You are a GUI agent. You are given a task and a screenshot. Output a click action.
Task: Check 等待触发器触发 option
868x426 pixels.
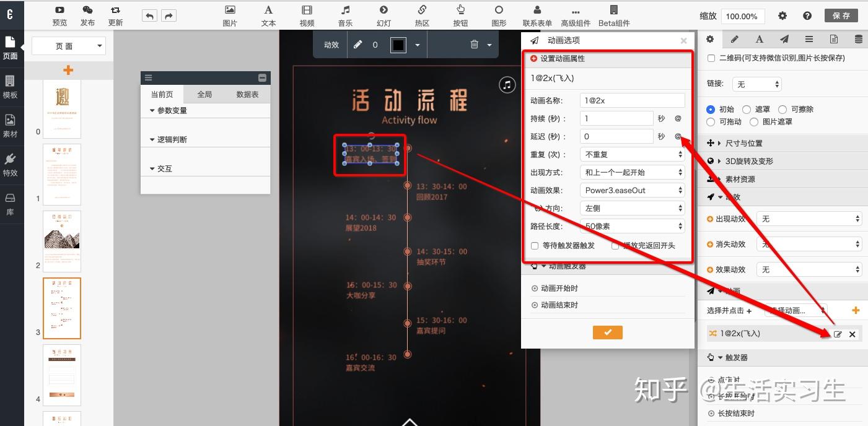(535, 246)
